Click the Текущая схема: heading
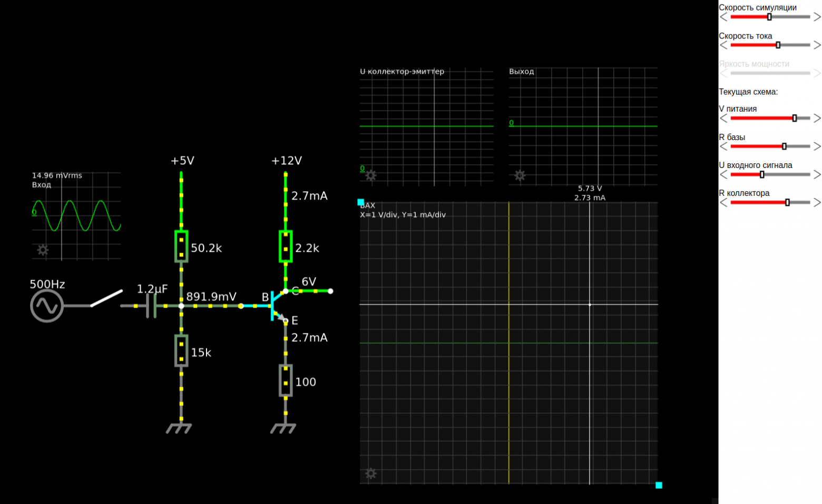 [x=748, y=92]
